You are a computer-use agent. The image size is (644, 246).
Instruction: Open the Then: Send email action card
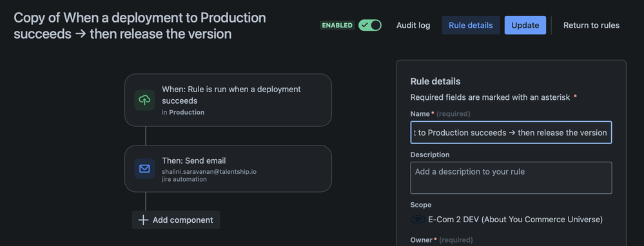tap(228, 169)
